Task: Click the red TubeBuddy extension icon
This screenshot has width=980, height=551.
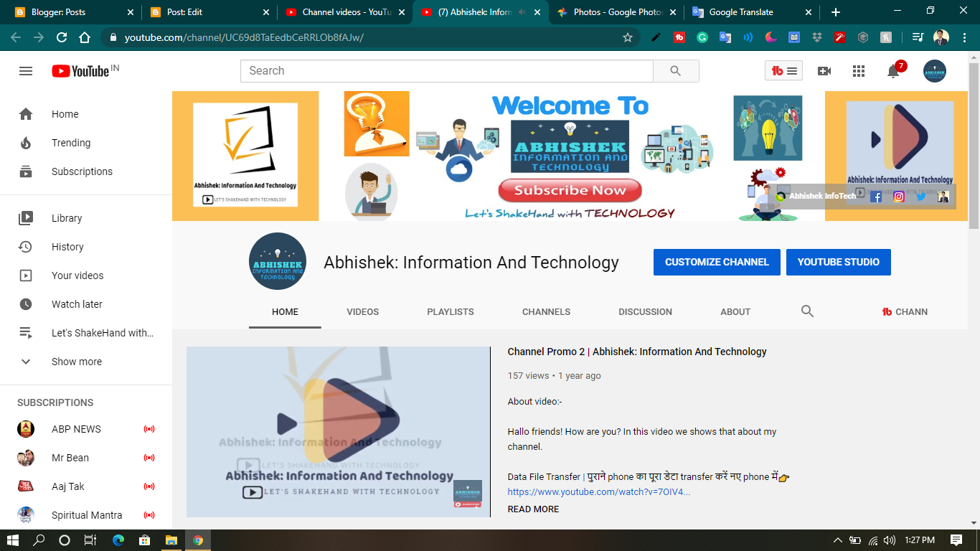Action: 679,37
